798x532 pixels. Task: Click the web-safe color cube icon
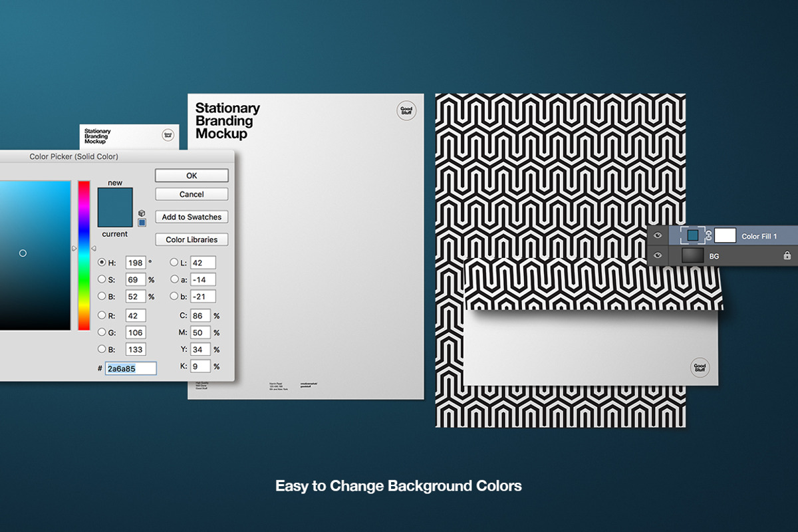[142, 213]
